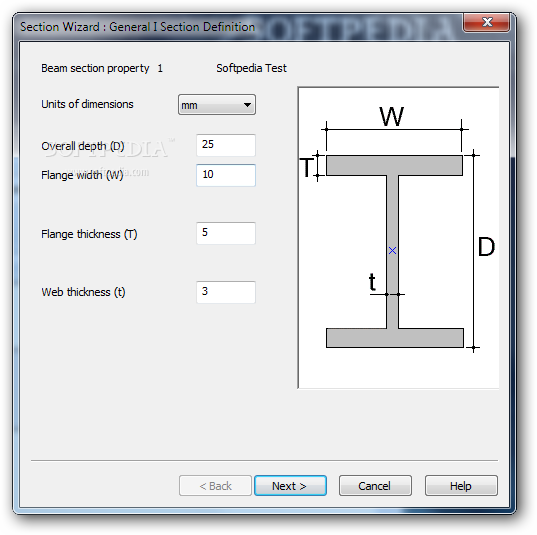The height and width of the screenshot is (535, 537).
Task: Click the < Back button
Action: click(215, 485)
